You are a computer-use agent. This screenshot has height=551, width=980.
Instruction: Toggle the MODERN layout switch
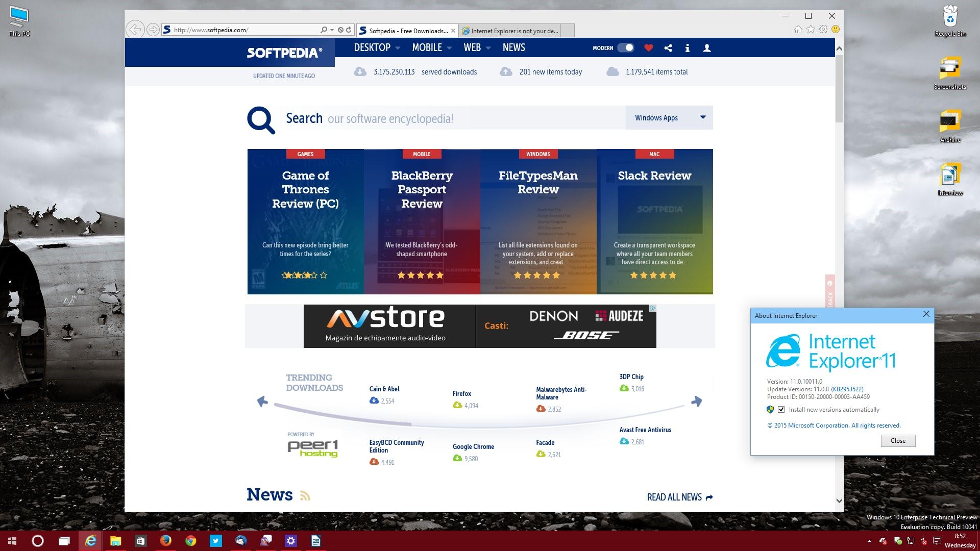[625, 48]
